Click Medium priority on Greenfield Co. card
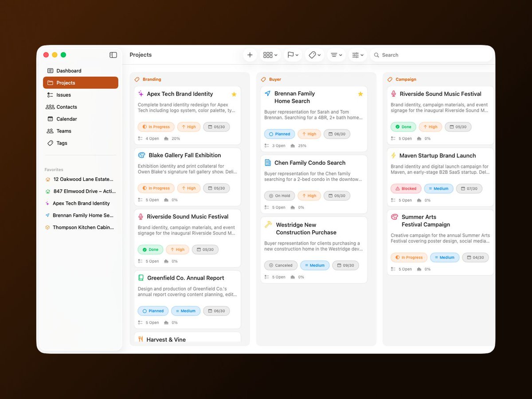Image resolution: width=532 pixels, height=399 pixels. click(x=186, y=311)
